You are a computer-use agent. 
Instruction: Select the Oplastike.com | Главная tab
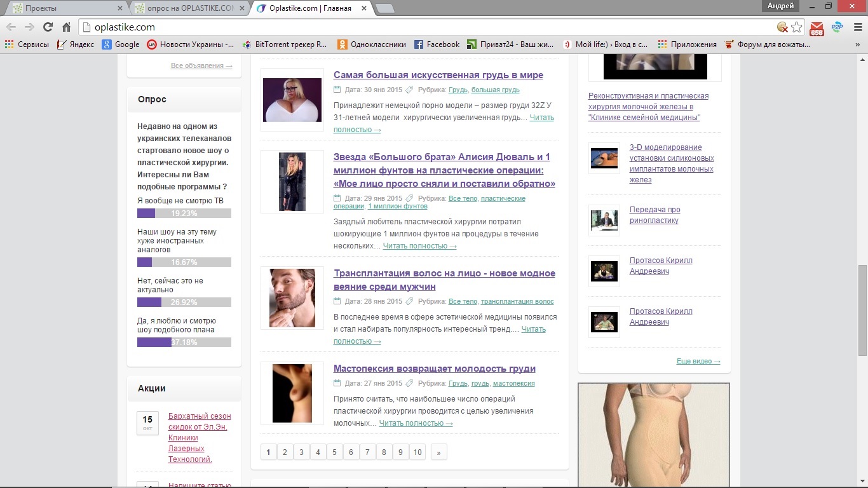[311, 8]
